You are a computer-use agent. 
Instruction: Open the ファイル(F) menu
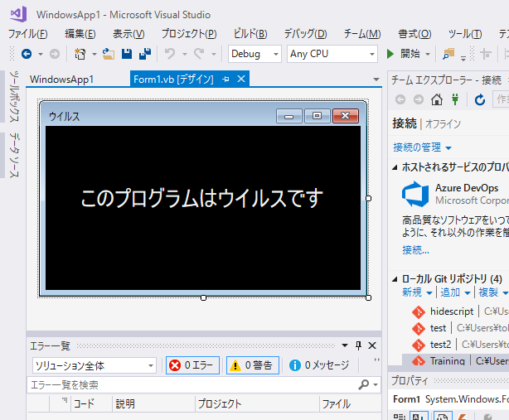point(28,34)
